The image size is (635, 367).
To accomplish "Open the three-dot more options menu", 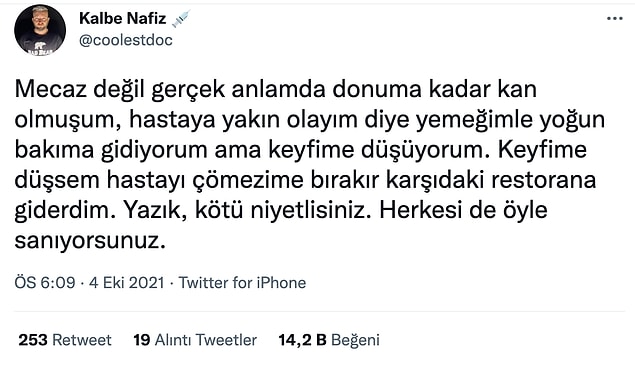I will pos(614,19).
